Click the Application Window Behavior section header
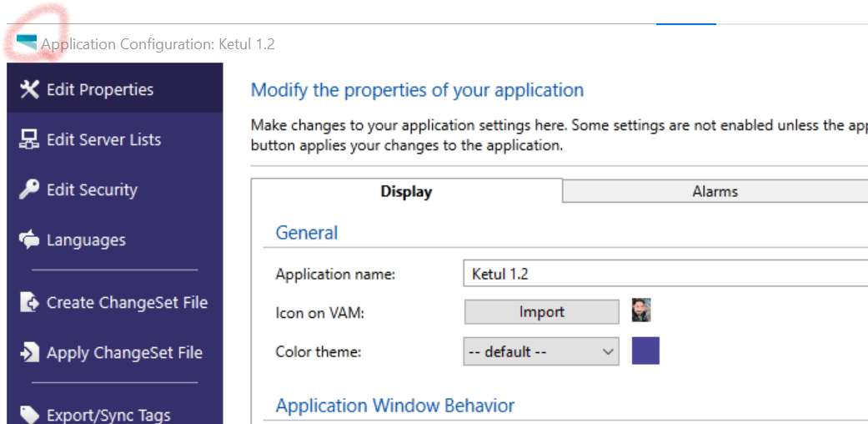Image resolution: width=868 pixels, height=424 pixels. point(394,406)
